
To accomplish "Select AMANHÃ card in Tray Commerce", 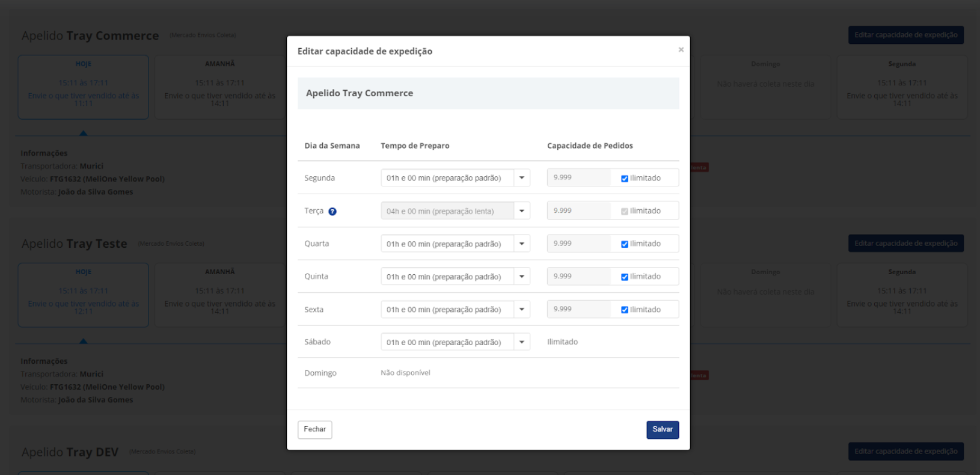I will [220, 87].
